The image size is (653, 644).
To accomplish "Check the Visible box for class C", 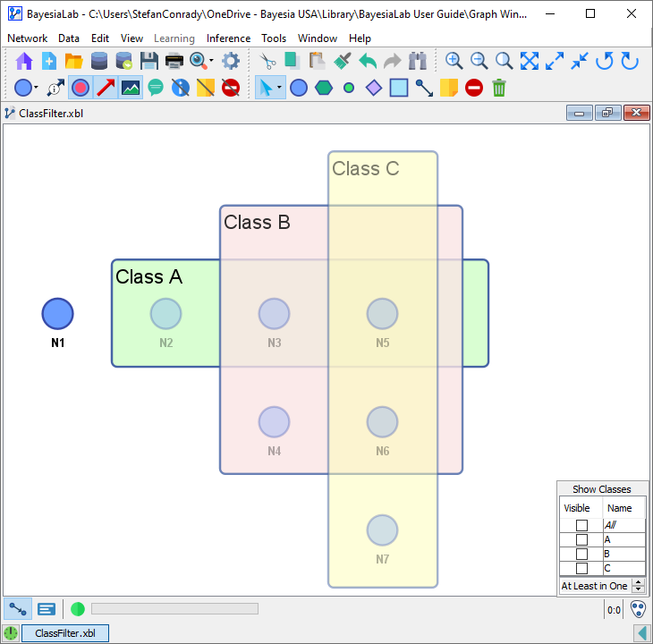I will (581, 568).
